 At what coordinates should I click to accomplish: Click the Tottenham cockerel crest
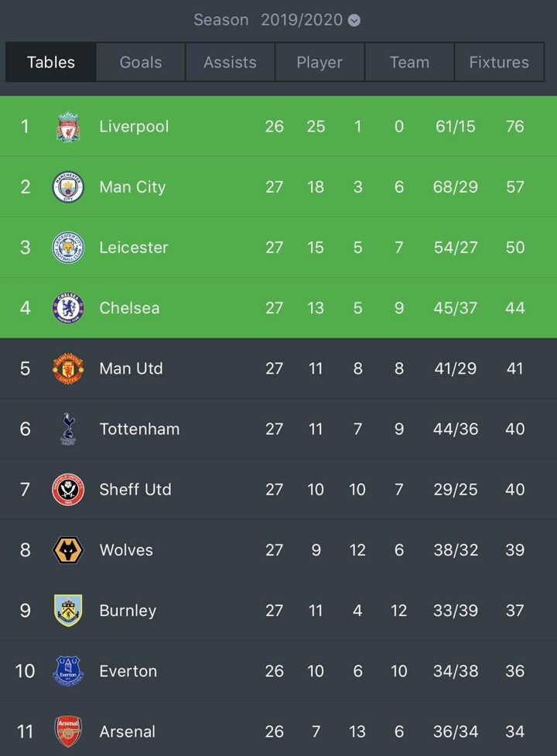coord(68,429)
